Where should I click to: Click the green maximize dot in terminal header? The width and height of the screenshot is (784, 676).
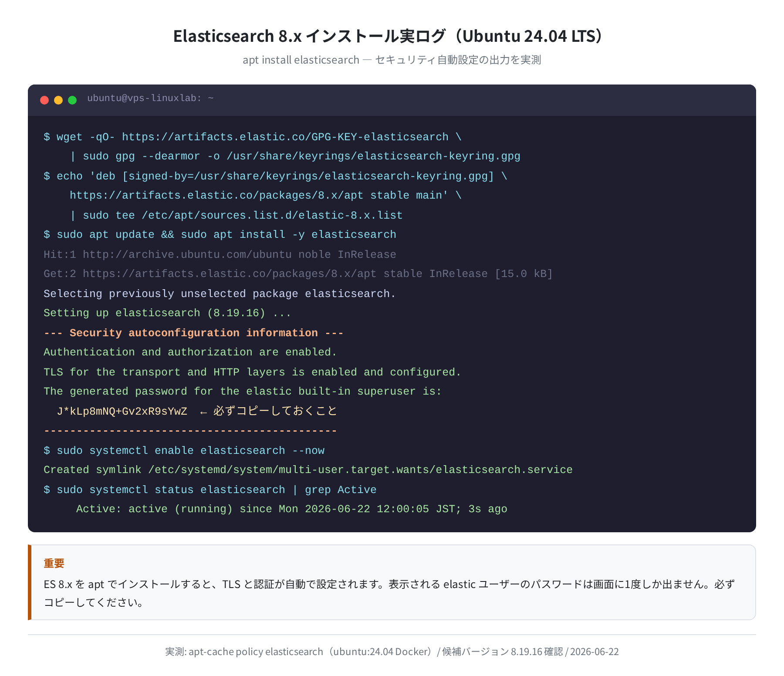tap(72, 100)
